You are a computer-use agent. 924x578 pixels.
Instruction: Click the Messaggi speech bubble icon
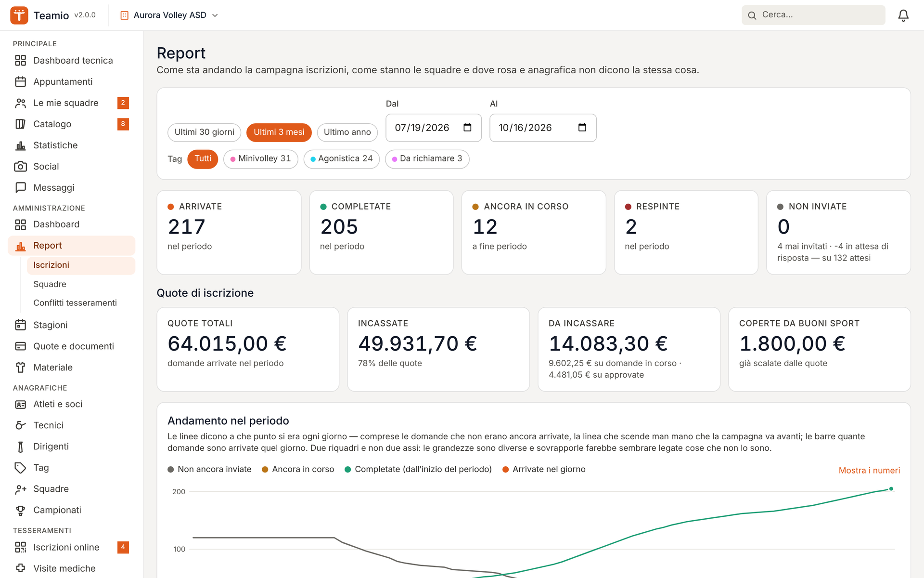[20, 187]
